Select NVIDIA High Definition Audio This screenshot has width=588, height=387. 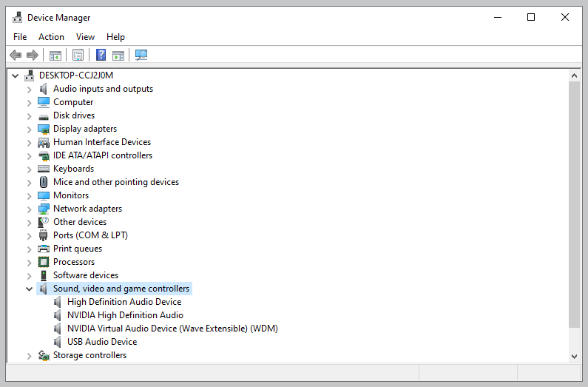click(x=125, y=315)
